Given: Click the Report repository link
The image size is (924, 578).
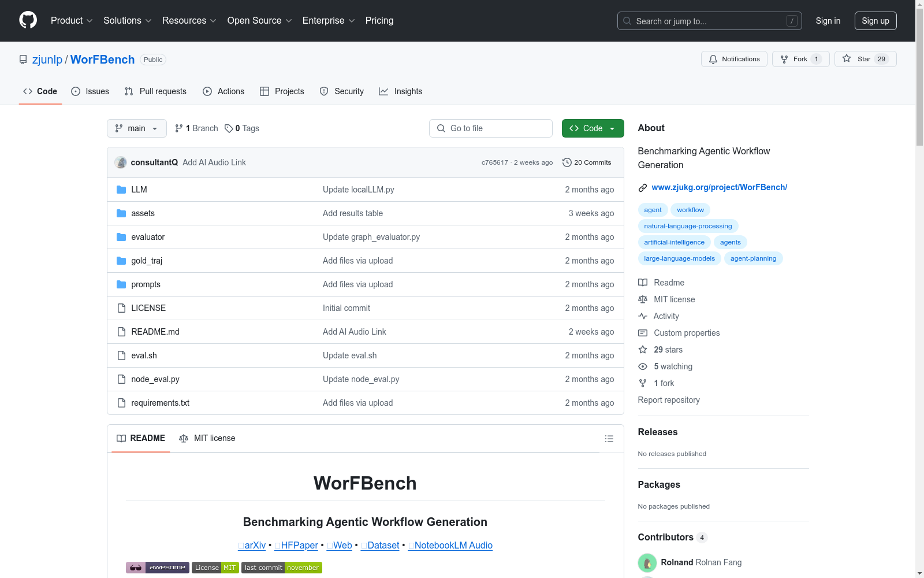Looking at the screenshot, I should tap(669, 400).
